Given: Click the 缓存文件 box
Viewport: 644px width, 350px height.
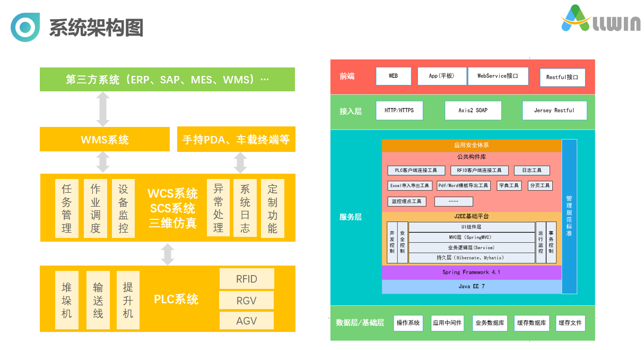Looking at the screenshot, I should click(x=571, y=323).
